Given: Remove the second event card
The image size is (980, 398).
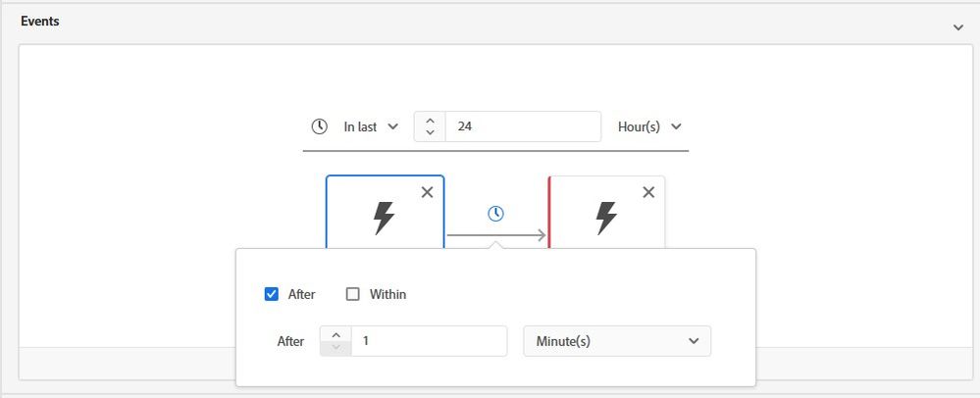Looking at the screenshot, I should click(x=648, y=192).
